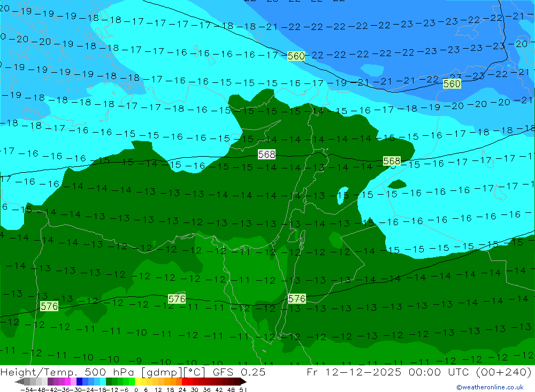The width and height of the screenshot is (535, 392).
Task: Click the legend value '24'
Action: (x=182, y=390)
